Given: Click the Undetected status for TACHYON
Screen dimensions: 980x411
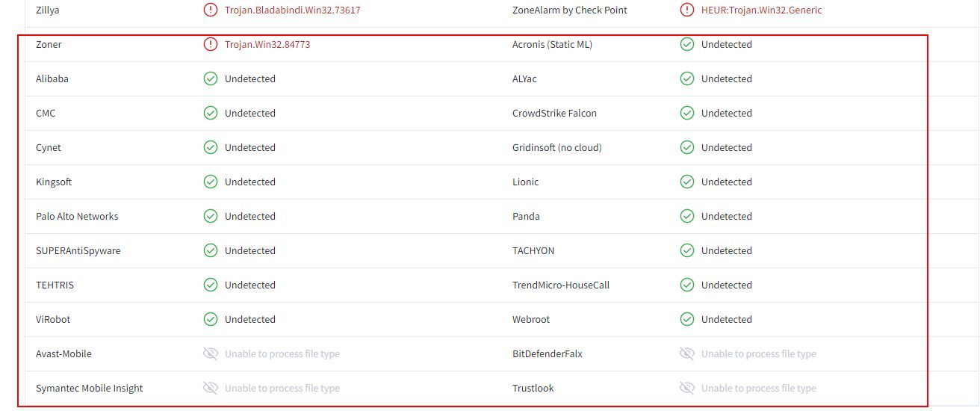Looking at the screenshot, I should coord(726,251).
